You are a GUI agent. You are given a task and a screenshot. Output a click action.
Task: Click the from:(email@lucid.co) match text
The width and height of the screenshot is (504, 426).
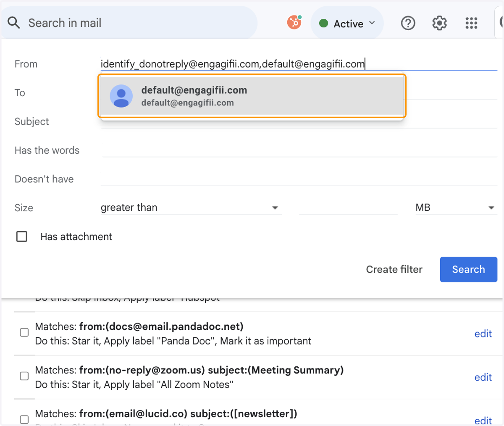(133, 413)
